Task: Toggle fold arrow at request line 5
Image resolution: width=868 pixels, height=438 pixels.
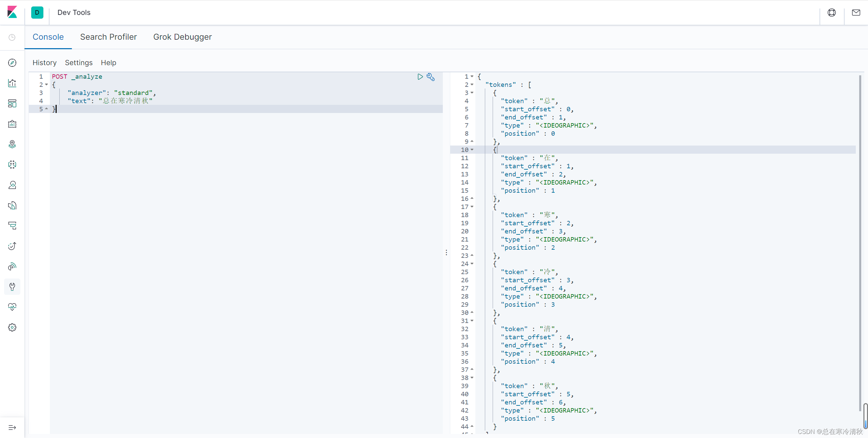Action: (x=46, y=109)
